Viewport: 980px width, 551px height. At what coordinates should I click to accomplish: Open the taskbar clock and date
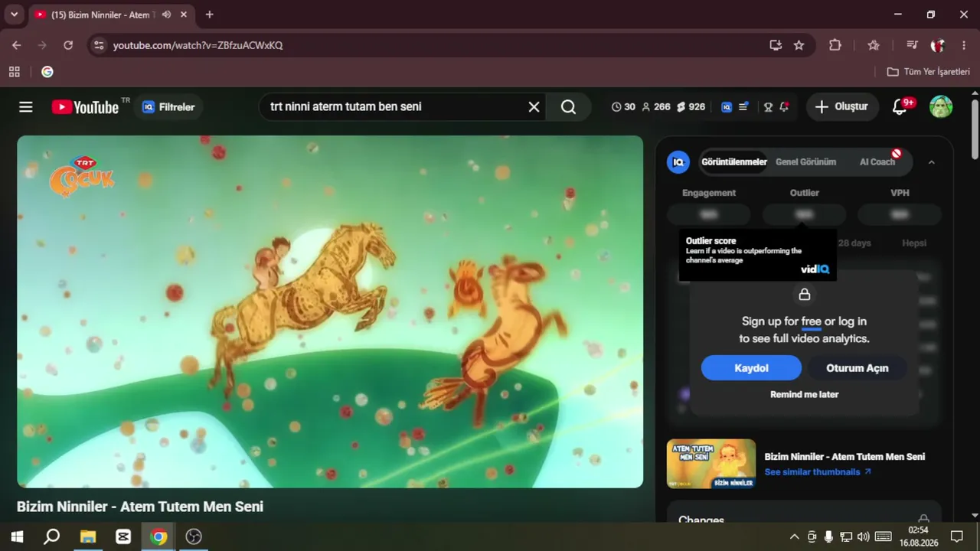pyautogui.click(x=919, y=536)
